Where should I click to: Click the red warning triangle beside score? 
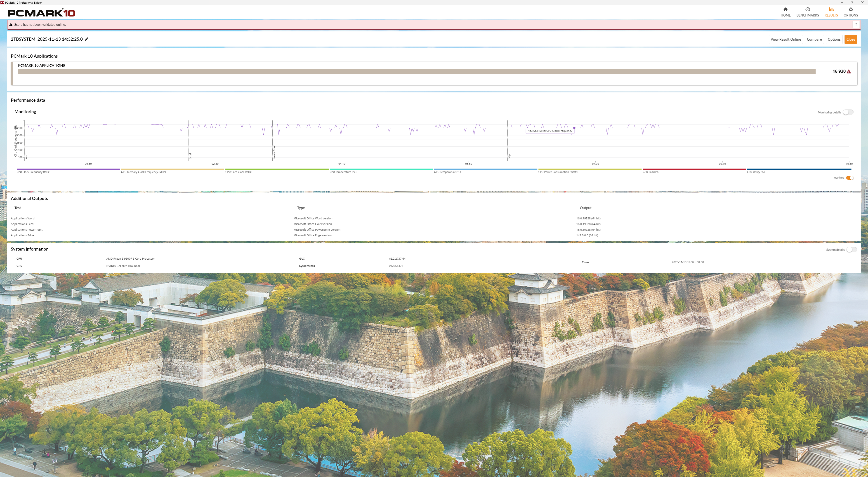[849, 71]
